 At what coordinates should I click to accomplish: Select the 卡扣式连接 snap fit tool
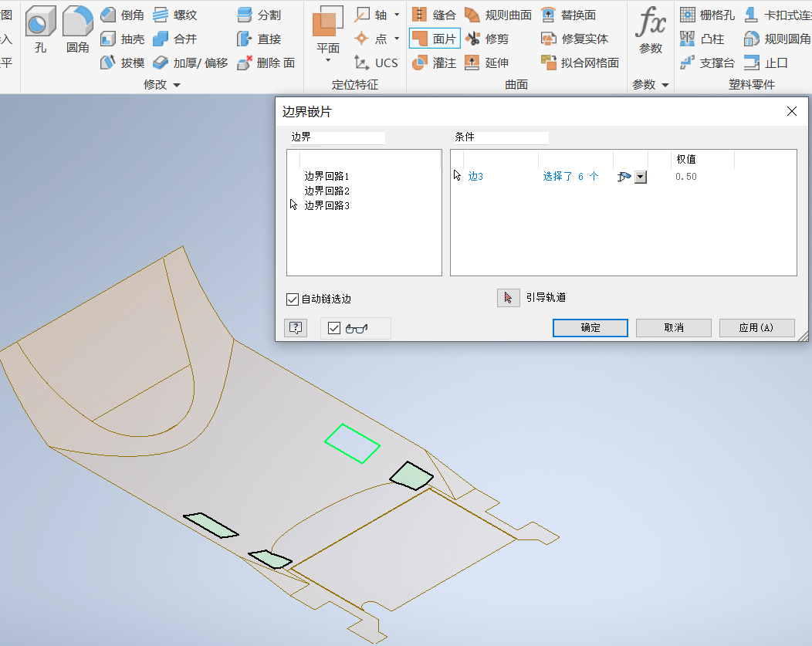coord(777,15)
